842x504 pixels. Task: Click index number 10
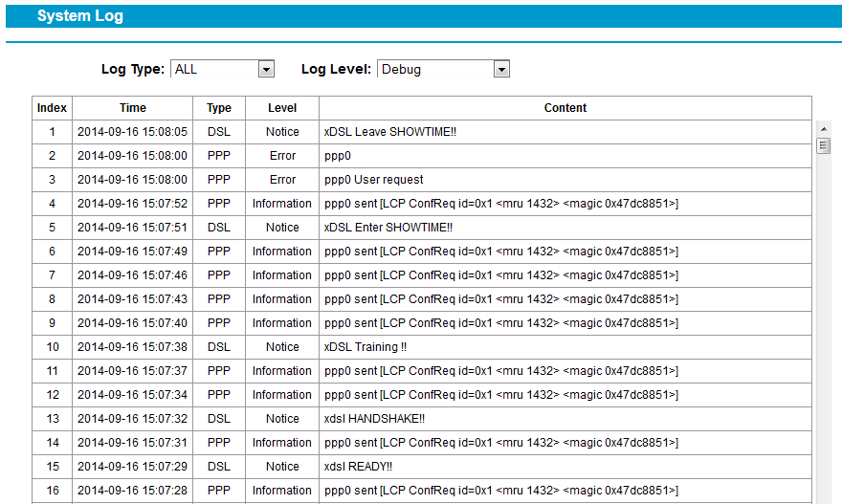[53, 347]
